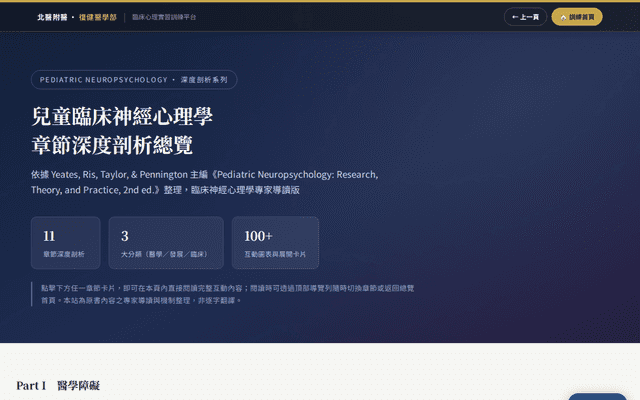Viewport: 640px width, 400px height.
Task: Select the 11 章節深度剖析 stat card
Action: 66,243
